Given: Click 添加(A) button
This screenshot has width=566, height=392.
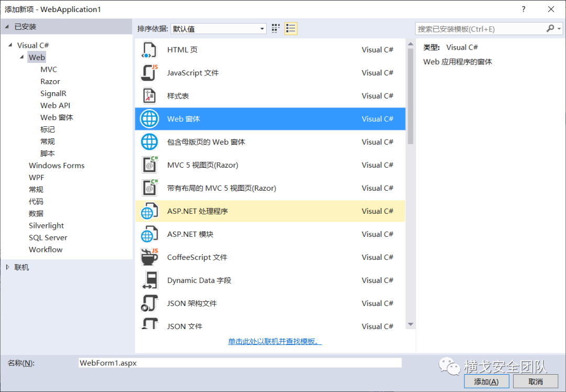Looking at the screenshot, I should tap(486, 382).
